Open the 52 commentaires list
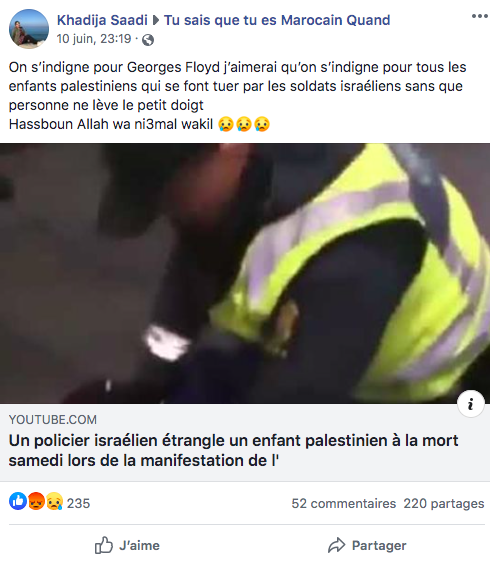 [343, 504]
